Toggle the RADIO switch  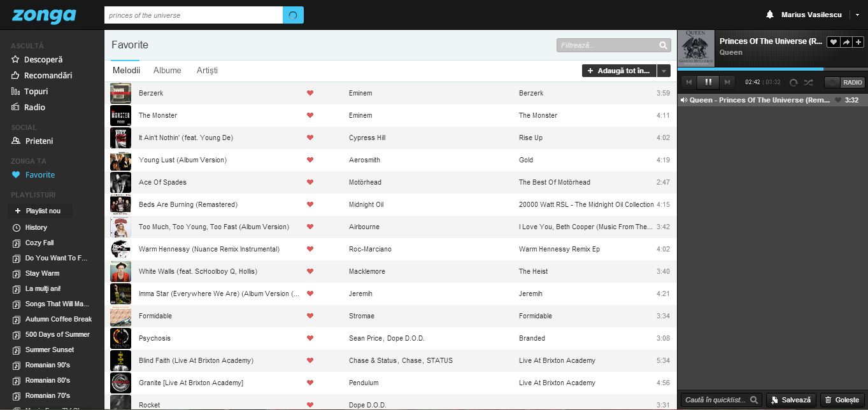844,82
